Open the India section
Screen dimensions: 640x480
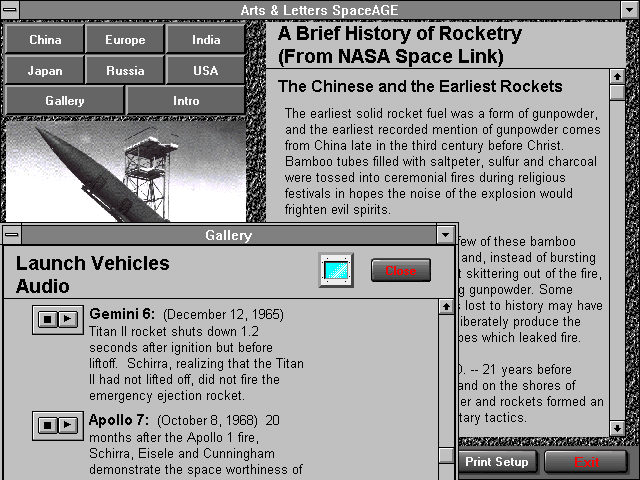(206, 39)
